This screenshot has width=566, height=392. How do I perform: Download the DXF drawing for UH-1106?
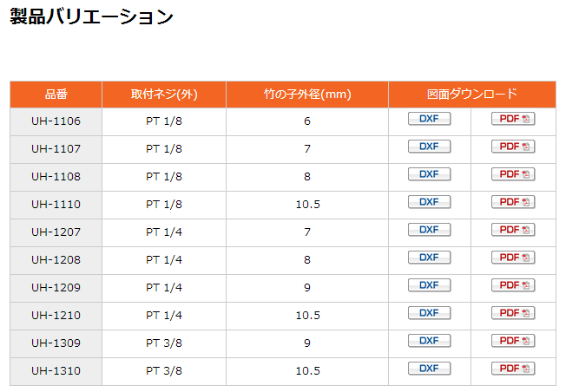tap(429, 119)
